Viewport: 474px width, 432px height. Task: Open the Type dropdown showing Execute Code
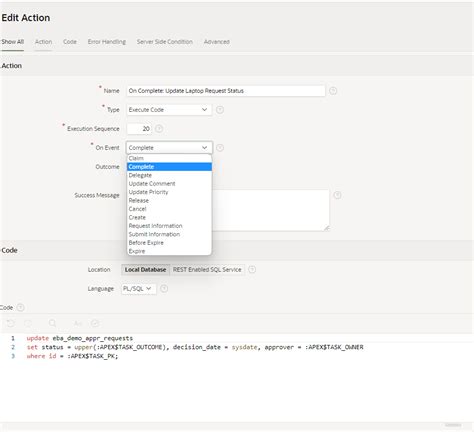pyautogui.click(x=169, y=110)
